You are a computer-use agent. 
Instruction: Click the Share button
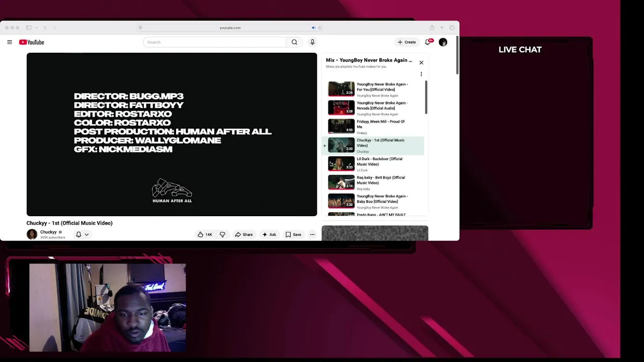(x=244, y=234)
